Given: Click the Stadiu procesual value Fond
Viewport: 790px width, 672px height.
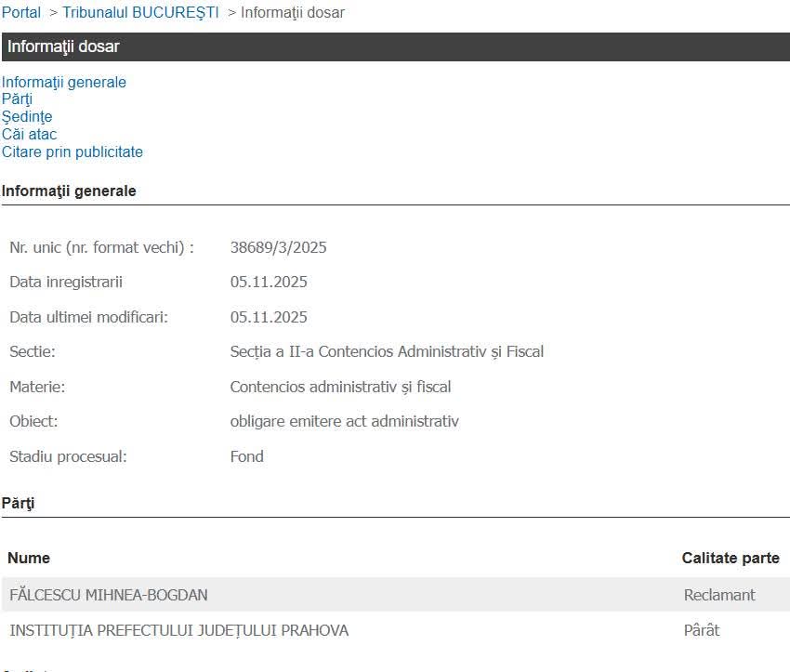Looking at the screenshot, I should [247, 457].
